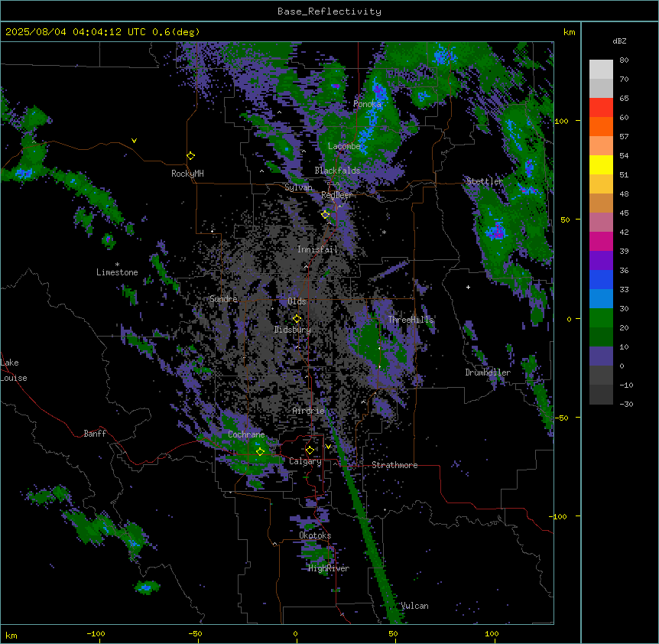Image resolution: width=659 pixels, height=644 pixels.
Task: Click the Calgary city label
Action: tap(305, 461)
